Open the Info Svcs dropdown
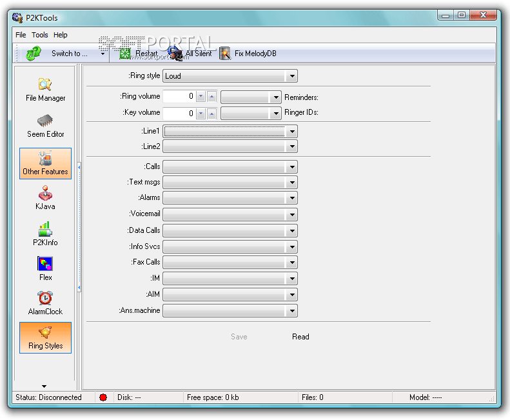 (230, 246)
